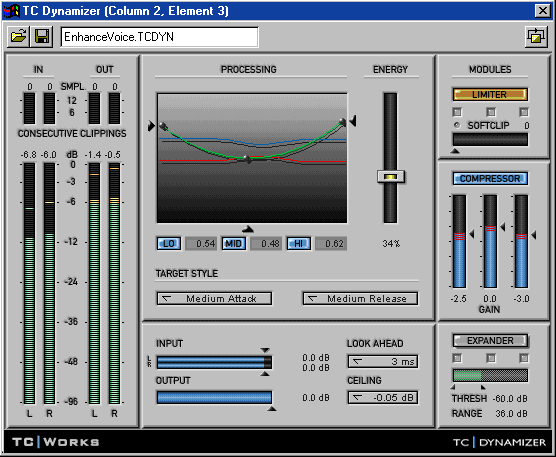Click the softclip level bar
The width and height of the screenshot is (556, 457).
coord(490,139)
